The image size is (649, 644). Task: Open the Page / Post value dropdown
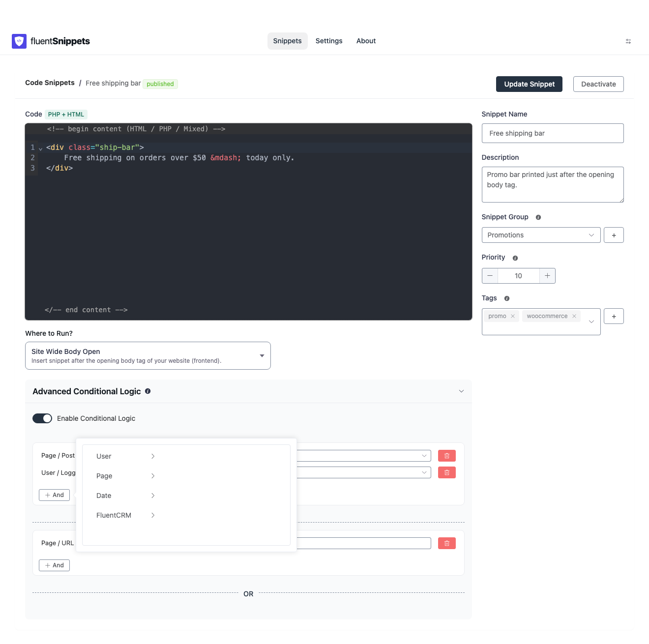[364, 456]
